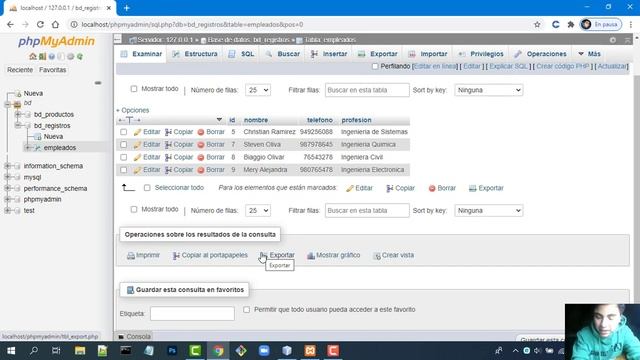Collapse navigation panel with minus button

click(98, 83)
